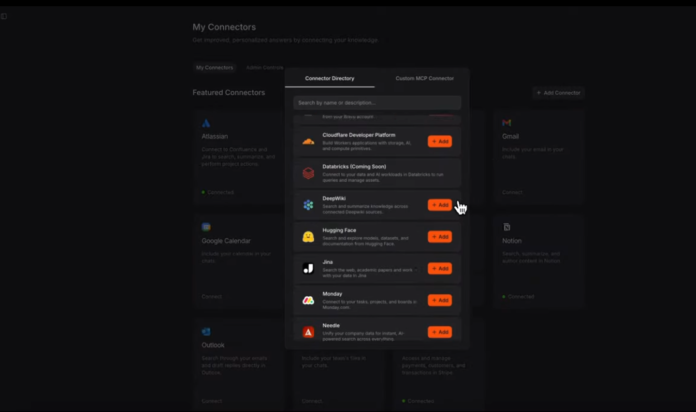The width and height of the screenshot is (696, 412).
Task: Click the Databricks (Coming Soon) title
Action: tap(354, 166)
